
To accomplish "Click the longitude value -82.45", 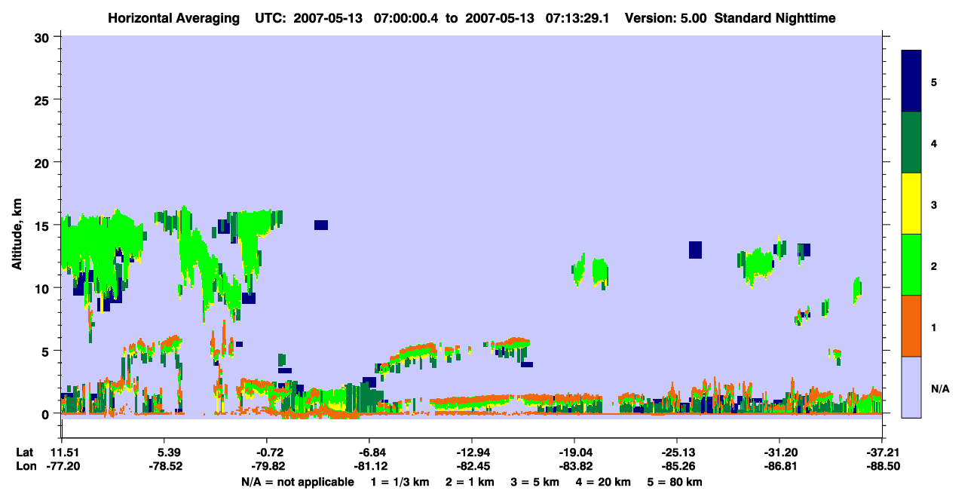I will click(x=472, y=466).
